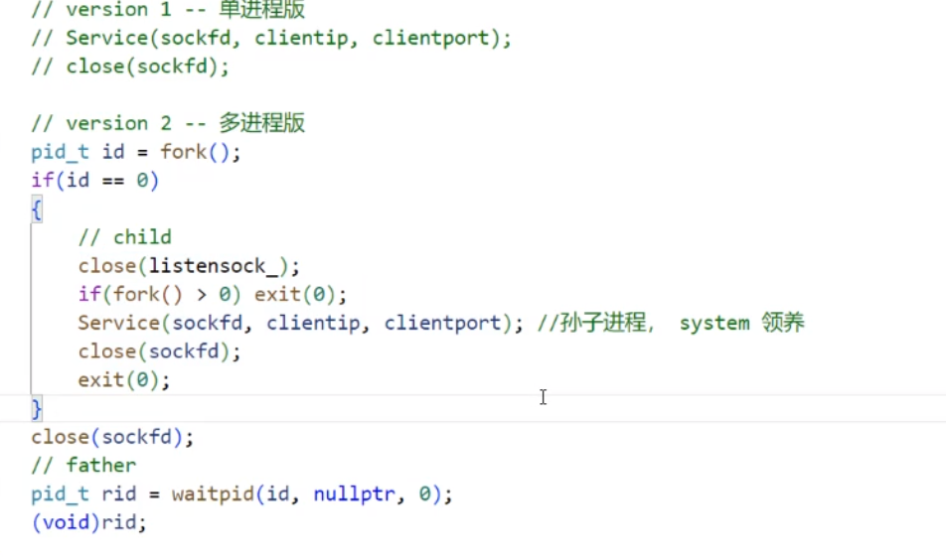
Task: Click the uncommented 'Service(sockfd, clientip, clientport);' call
Action: (x=300, y=323)
